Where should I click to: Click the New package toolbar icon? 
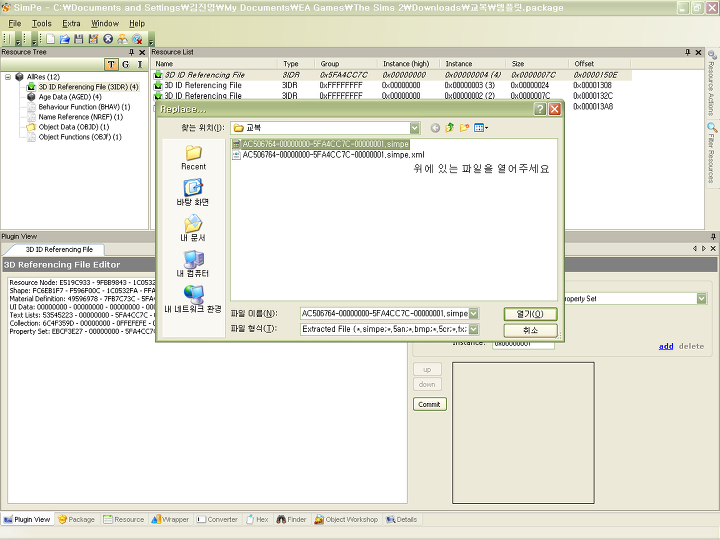pyautogui.click(x=51, y=39)
